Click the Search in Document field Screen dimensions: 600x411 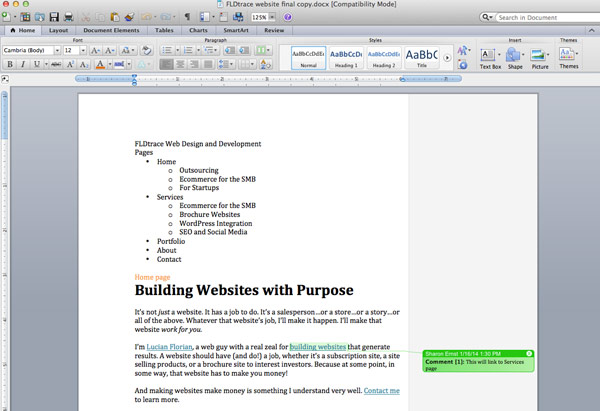[548, 18]
